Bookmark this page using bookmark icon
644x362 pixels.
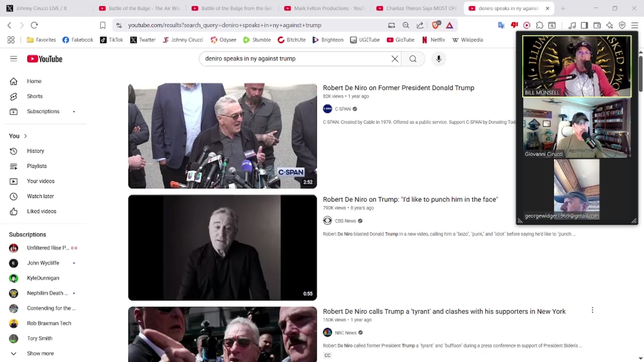coord(103,25)
